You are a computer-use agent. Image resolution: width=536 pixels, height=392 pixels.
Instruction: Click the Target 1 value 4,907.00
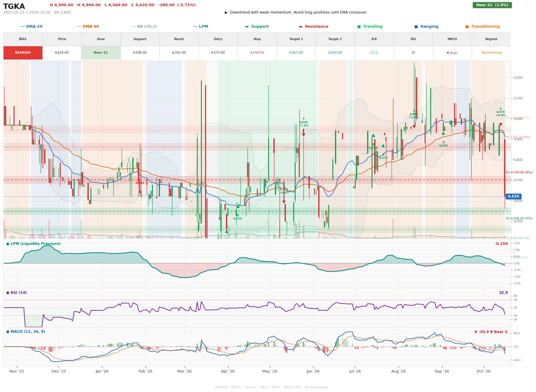tap(296, 53)
